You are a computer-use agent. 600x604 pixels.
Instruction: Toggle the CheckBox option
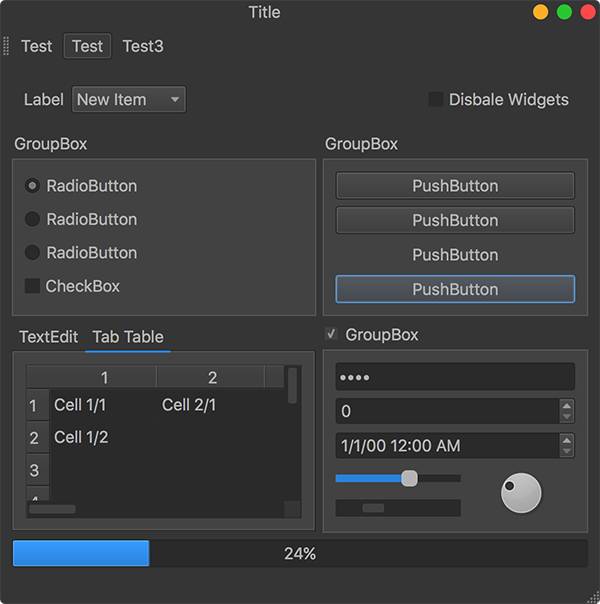32,286
